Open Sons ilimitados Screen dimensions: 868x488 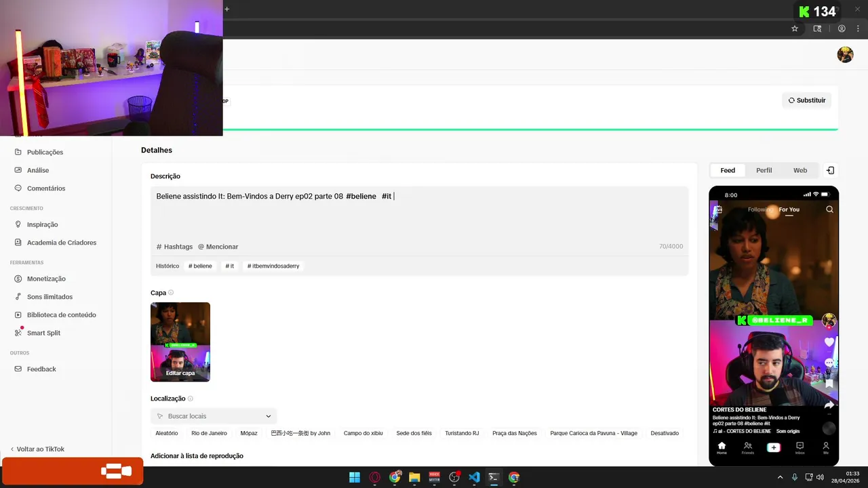click(x=50, y=297)
